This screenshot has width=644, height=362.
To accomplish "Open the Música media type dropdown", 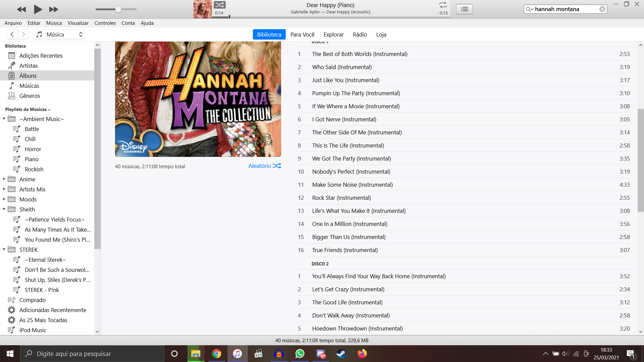I will pos(58,35).
